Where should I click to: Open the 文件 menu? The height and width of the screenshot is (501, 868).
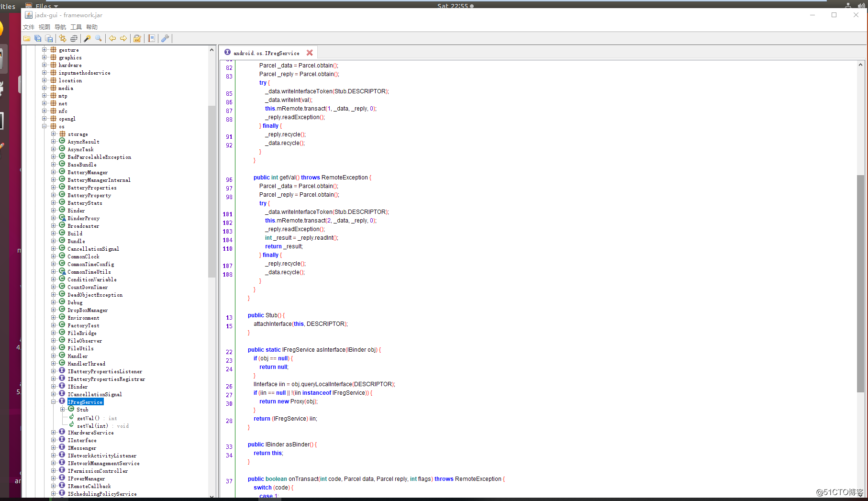tap(29, 27)
